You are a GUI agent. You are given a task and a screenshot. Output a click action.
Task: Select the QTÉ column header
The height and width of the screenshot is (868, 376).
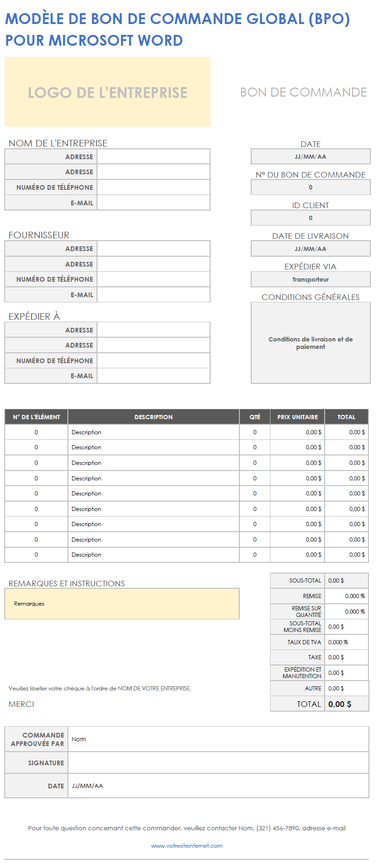click(x=254, y=417)
